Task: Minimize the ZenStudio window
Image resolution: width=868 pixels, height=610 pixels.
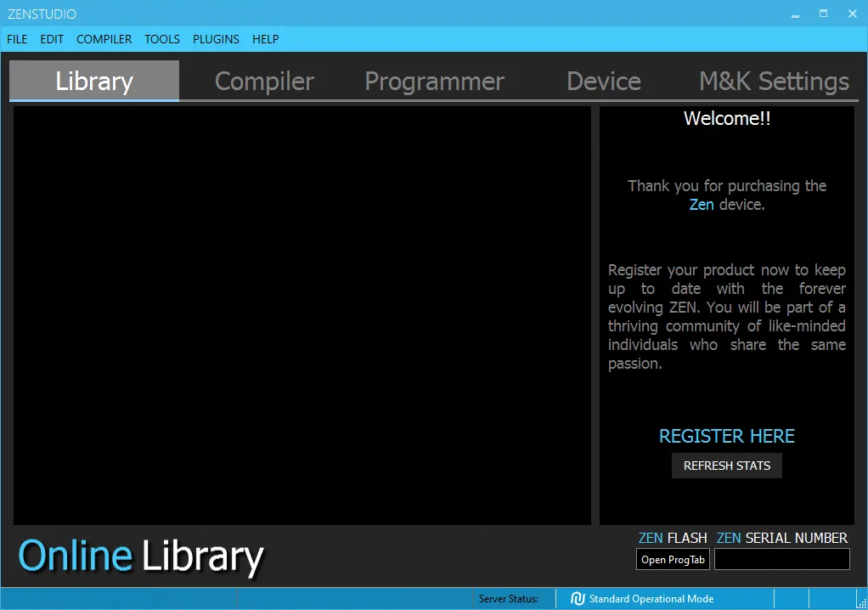Action: (795, 14)
